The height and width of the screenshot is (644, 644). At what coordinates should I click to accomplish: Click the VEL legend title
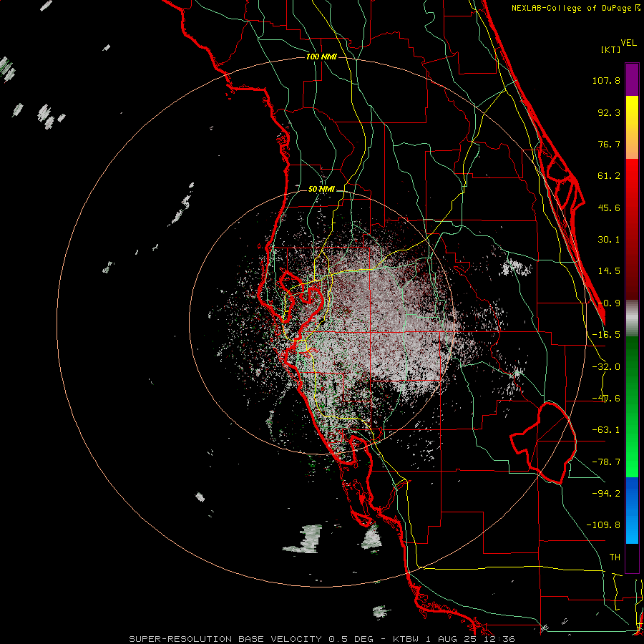pos(628,43)
